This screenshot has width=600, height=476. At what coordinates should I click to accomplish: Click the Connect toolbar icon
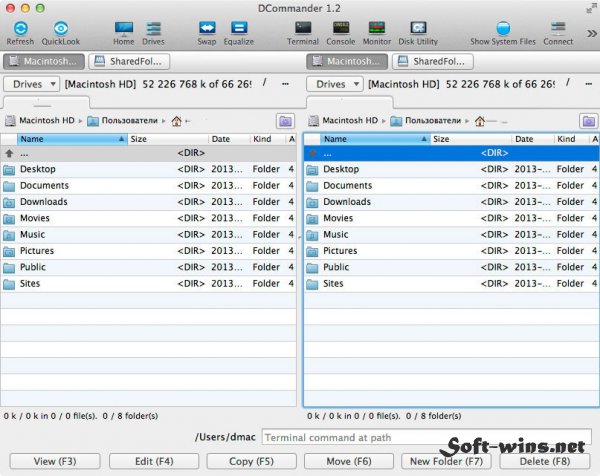[558, 28]
